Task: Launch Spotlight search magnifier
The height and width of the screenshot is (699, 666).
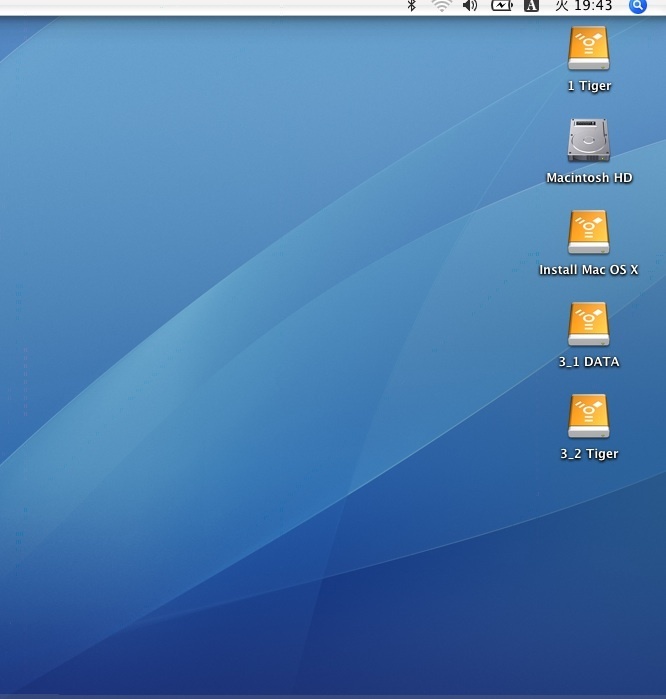Action: 638,6
